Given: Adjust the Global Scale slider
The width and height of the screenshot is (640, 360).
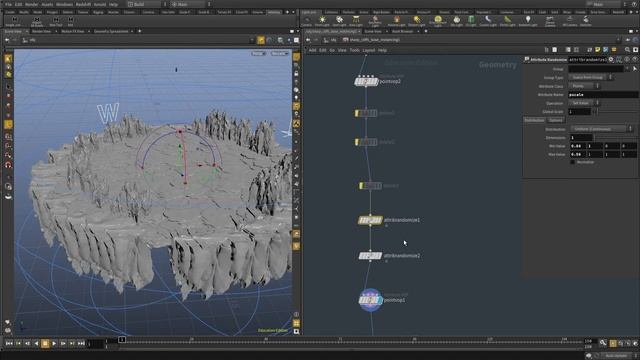Looking at the screenshot, I should coord(616,112).
